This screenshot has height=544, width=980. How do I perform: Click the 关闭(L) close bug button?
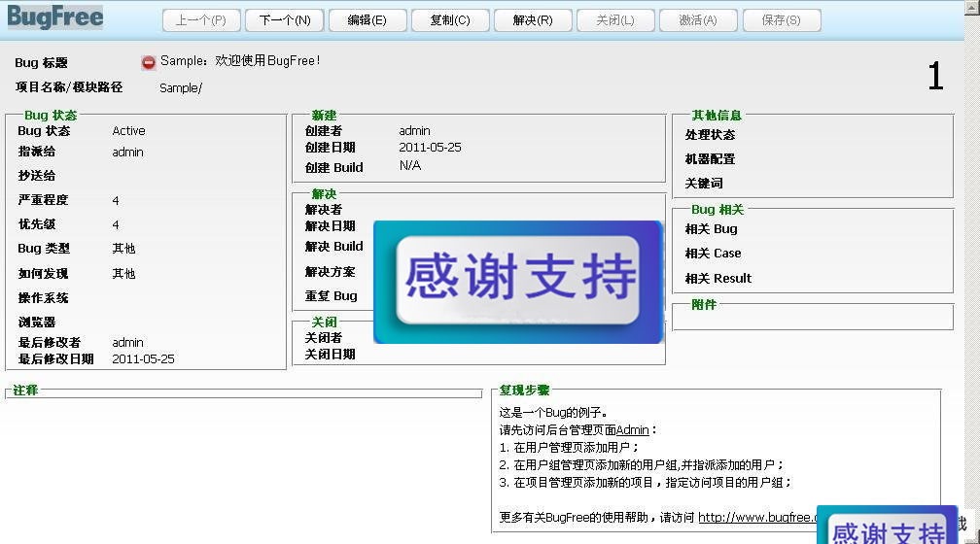(x=615, y=20)
